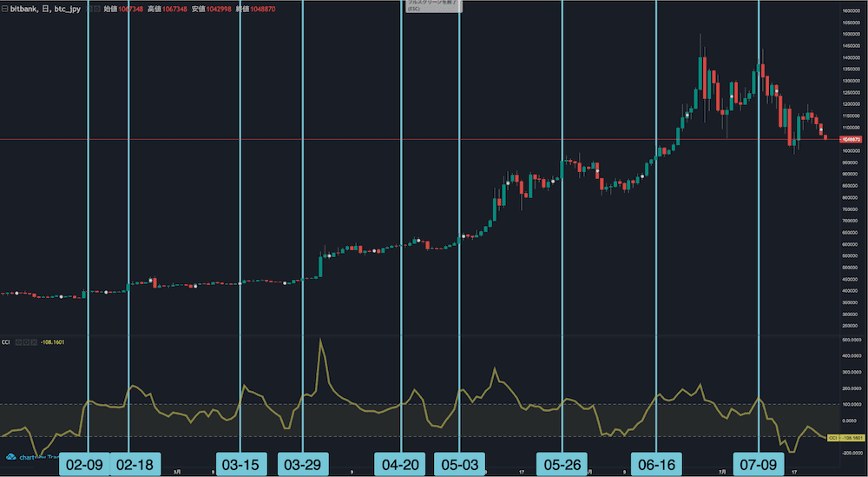Click the fullscreen exit ESC tooltip

pos(434,5)
